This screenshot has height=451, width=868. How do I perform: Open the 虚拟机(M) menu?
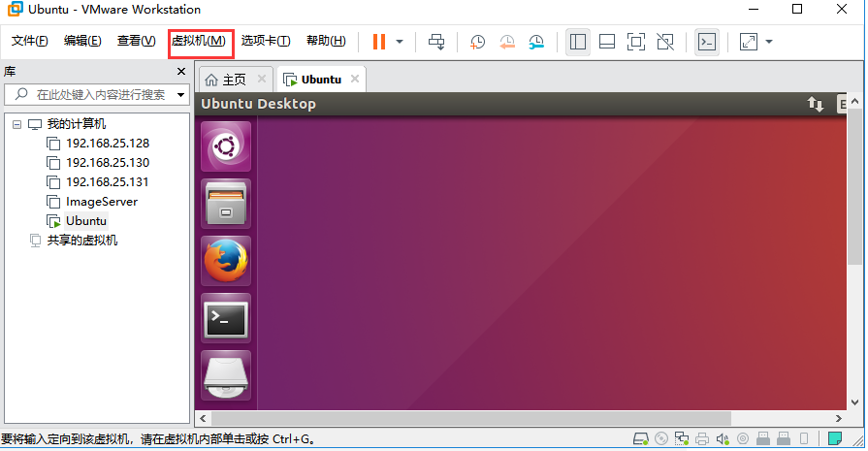point(199,41)
